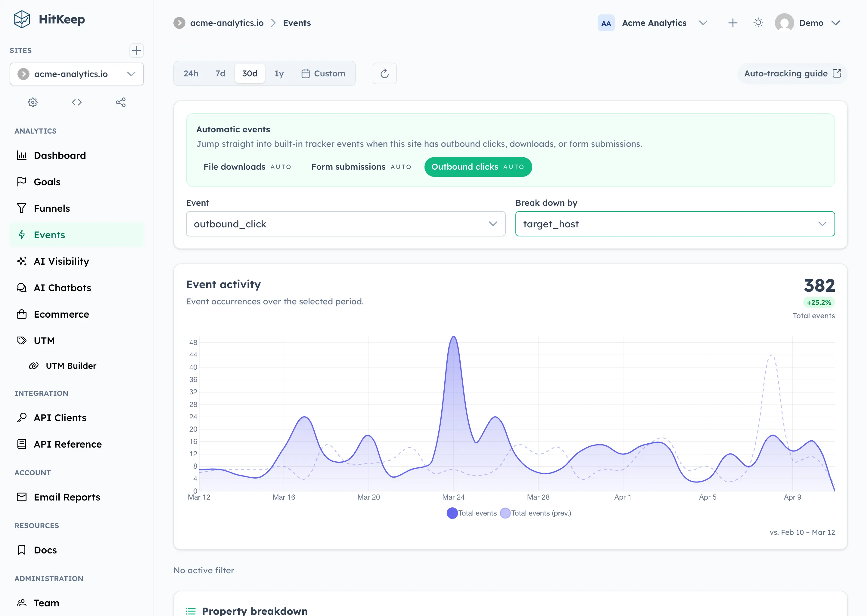This screenshot has height=616, width=867.
Task: Click Custom to pick a date range
Action: [x=323, y=73]
